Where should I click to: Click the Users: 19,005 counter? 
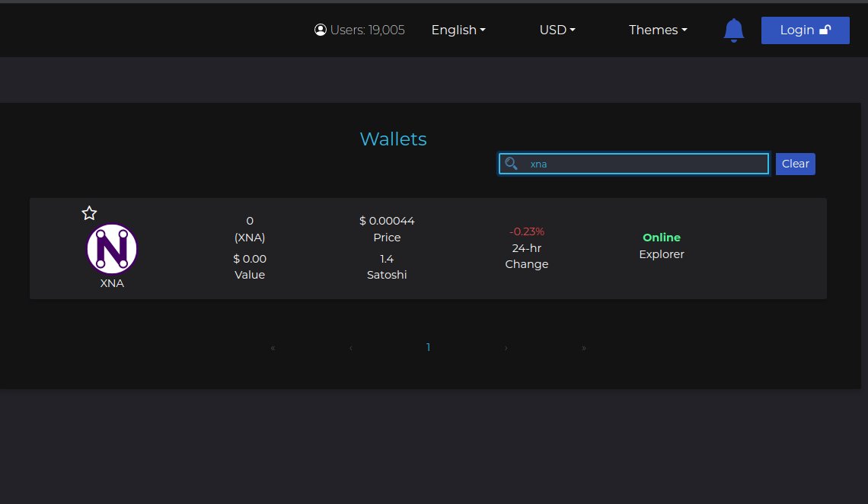coord(367,30)
